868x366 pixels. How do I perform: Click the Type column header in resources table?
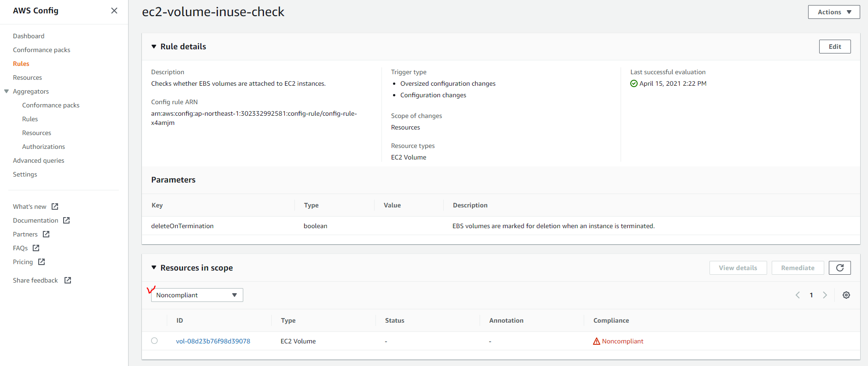click(288, 320)
